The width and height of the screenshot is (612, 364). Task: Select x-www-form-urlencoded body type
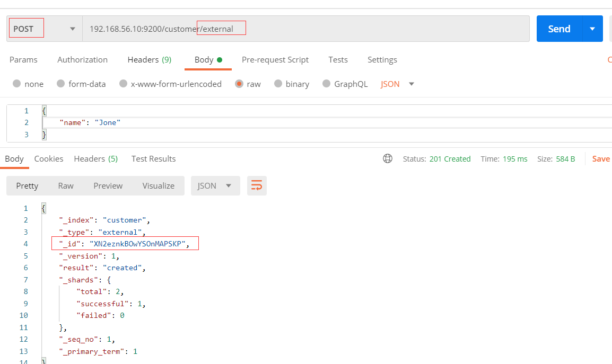click(x=171, y=84)
